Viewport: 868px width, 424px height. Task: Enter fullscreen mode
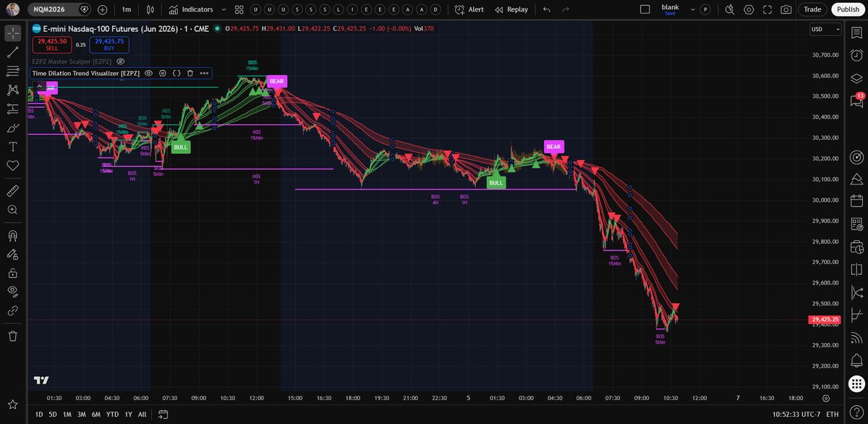click(x=767, y=9)
